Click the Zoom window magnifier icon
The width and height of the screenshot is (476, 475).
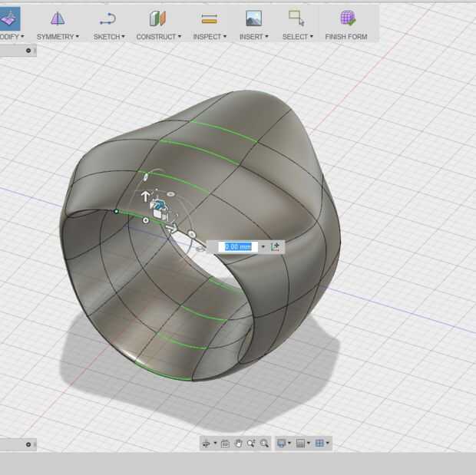(264, 443)
